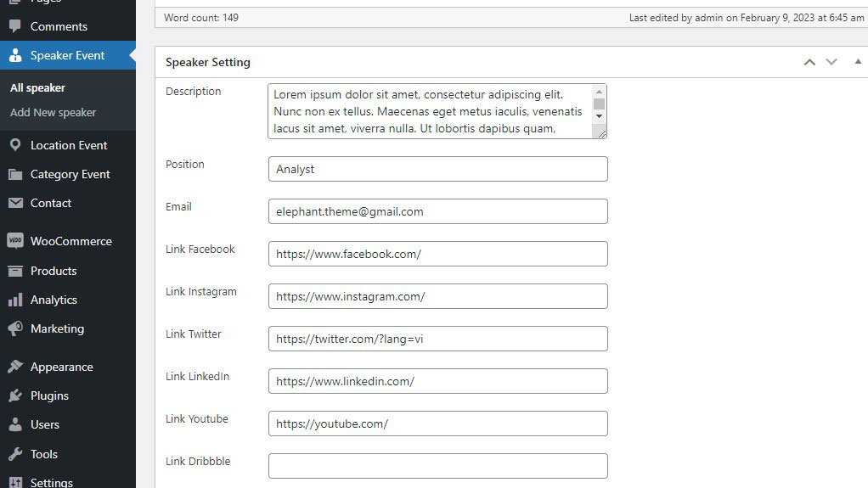
Task: Collapse the Speaker Setting panel
Action: tap(858, 62)
